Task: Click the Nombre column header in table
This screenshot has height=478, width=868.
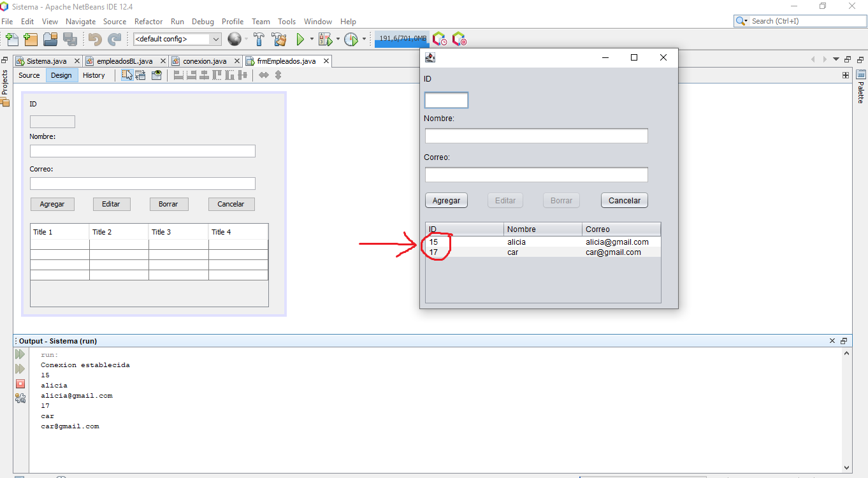Action: 543,229
